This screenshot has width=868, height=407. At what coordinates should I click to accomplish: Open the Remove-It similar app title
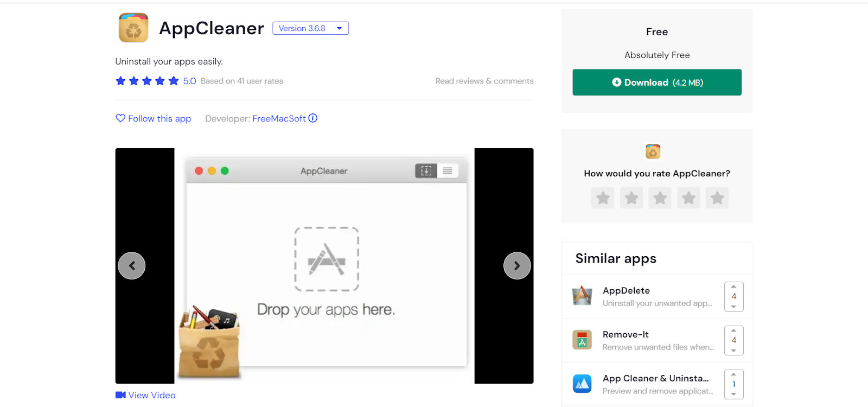[626, 334]
